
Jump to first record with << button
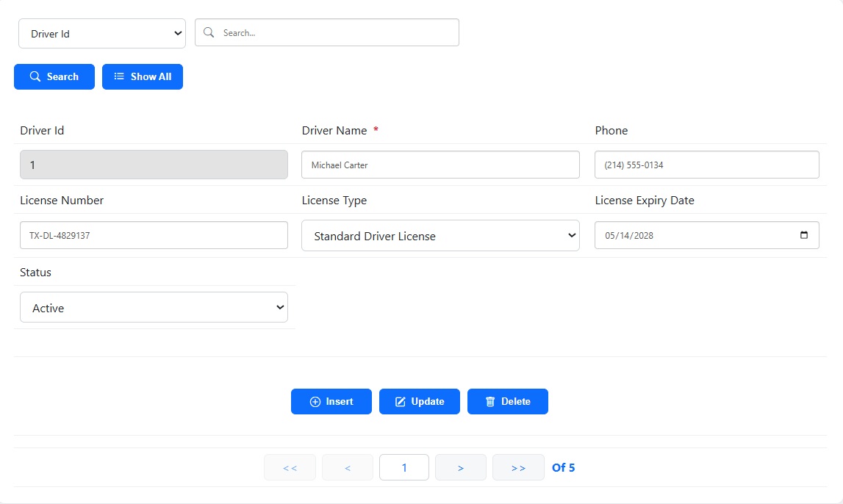(290, 467)
